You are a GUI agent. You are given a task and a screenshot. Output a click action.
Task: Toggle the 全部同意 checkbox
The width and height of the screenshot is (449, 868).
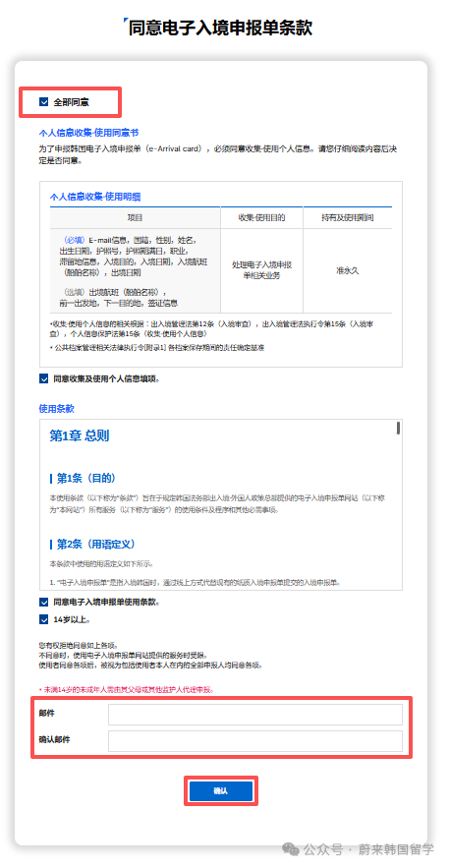pyautogui.click(x=43, y=102)
